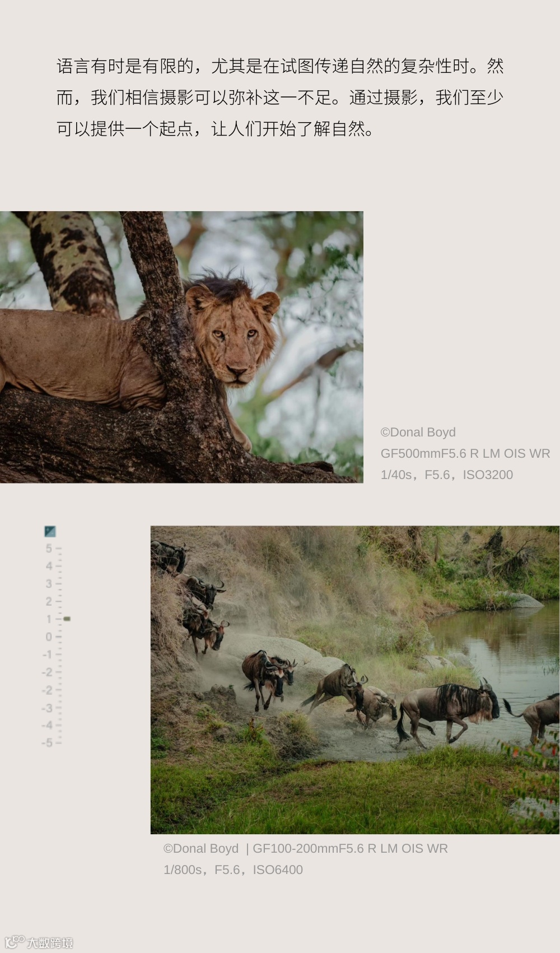Viewport: 560px width, 953px height.
Task: Select the +5 mark on exposure scale
Action: point(49,548)
